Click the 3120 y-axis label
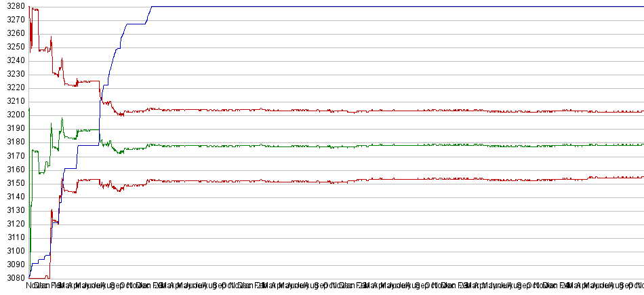644x295 pixels. click(x=14, y=224)
